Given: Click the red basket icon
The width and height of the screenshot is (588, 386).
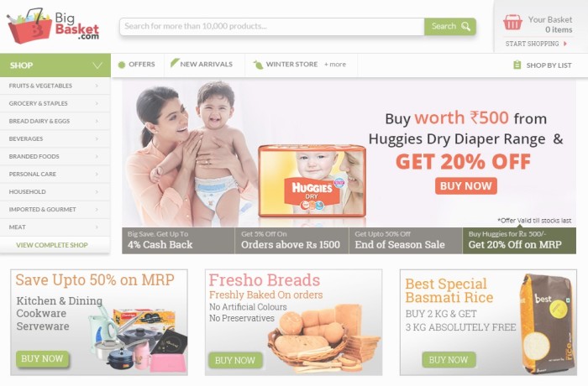Looking at the screenshot, I should (512, 22).
